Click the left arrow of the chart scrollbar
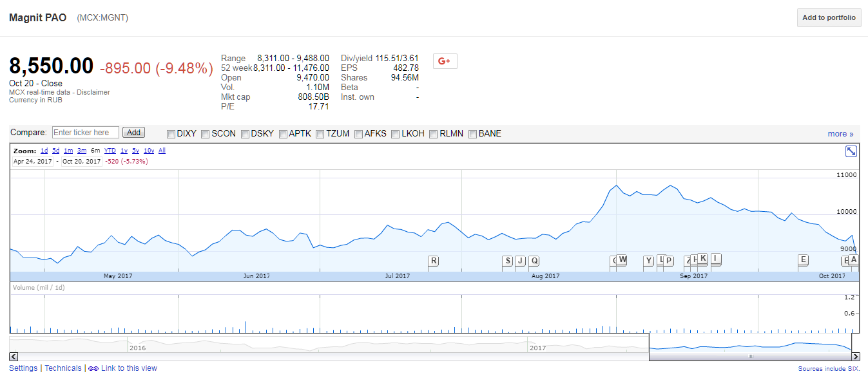868x376 pixels. pos(13,356)
